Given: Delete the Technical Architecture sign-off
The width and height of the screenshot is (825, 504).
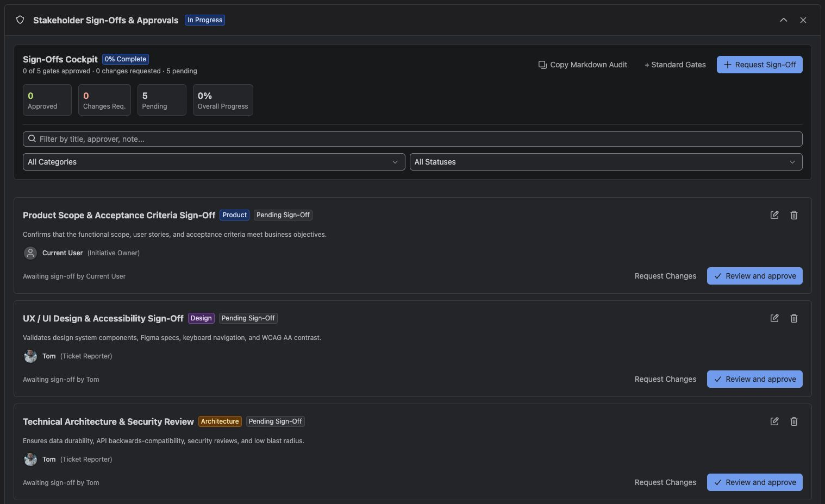Looking at the screenshot, I should pos(794,421).
